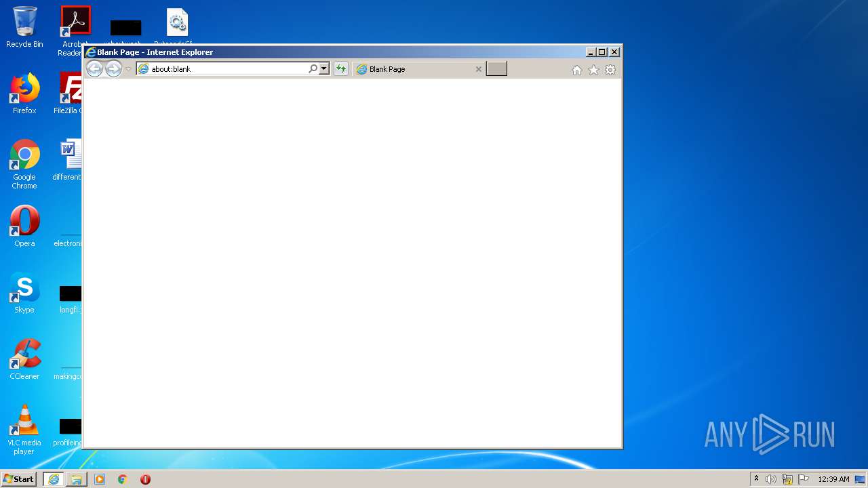The width and height of the screenshot is (868, 488).
Task: Click the Internet Explorer title bar icon
Action: (x=91, y=52)
